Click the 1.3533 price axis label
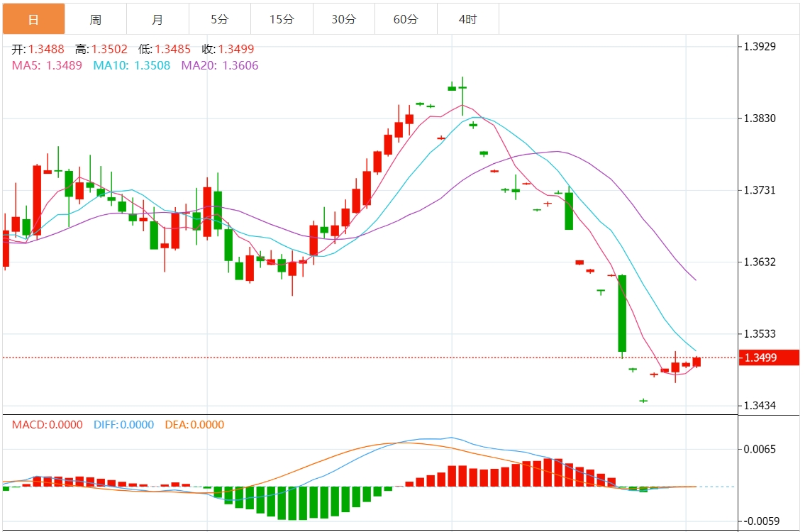This screenshot has width=810, height=532. click(x=760, y=333)
